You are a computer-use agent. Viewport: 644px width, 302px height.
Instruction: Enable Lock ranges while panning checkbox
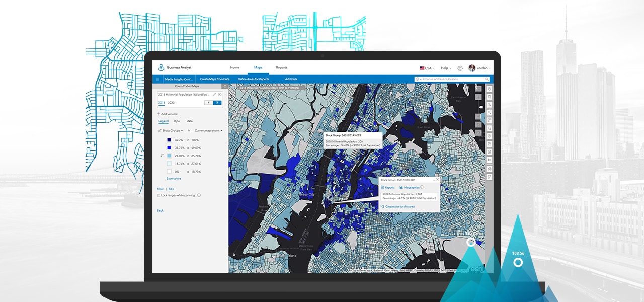click(x=159, y=195)
